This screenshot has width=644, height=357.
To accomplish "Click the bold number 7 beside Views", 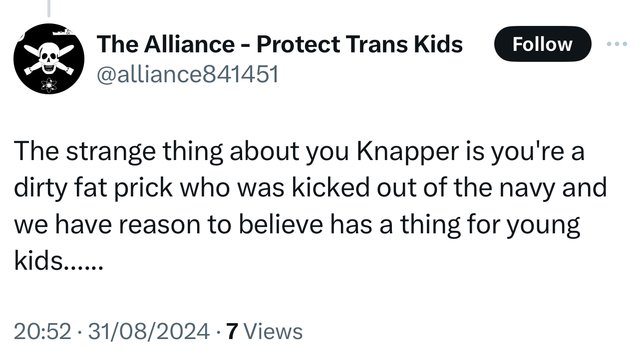I will tap(231, 331).
